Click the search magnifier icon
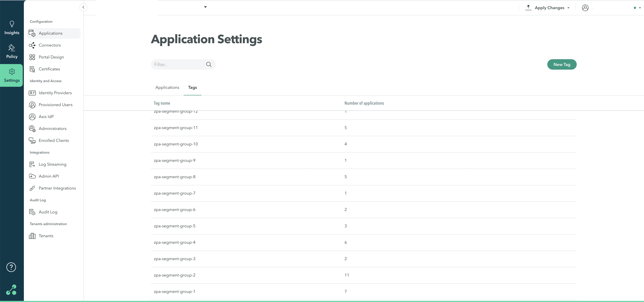This screenshot has height=302, width=644. [x=209, y=64]
